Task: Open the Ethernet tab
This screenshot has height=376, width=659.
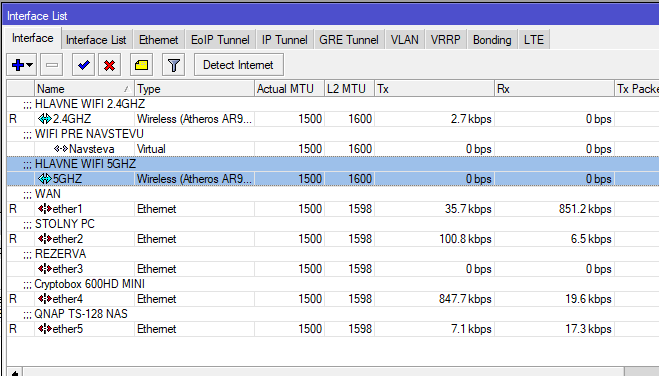Action: 158,40
